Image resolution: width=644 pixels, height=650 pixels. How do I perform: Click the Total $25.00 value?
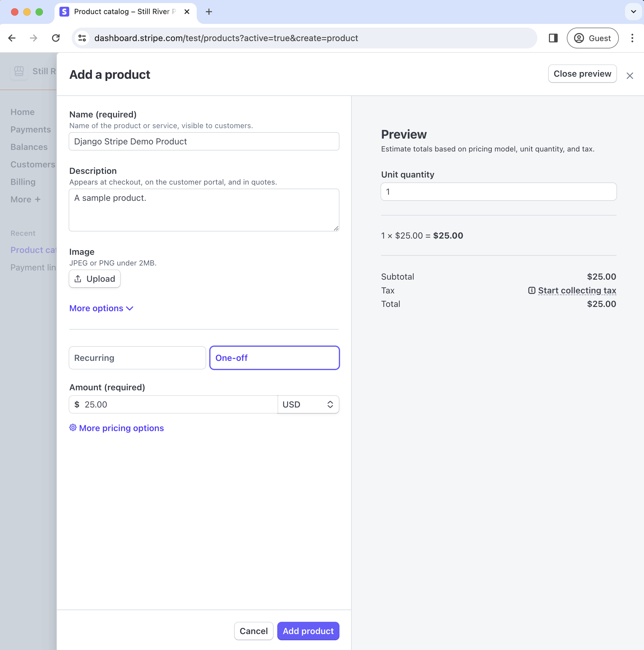point(601,304)
